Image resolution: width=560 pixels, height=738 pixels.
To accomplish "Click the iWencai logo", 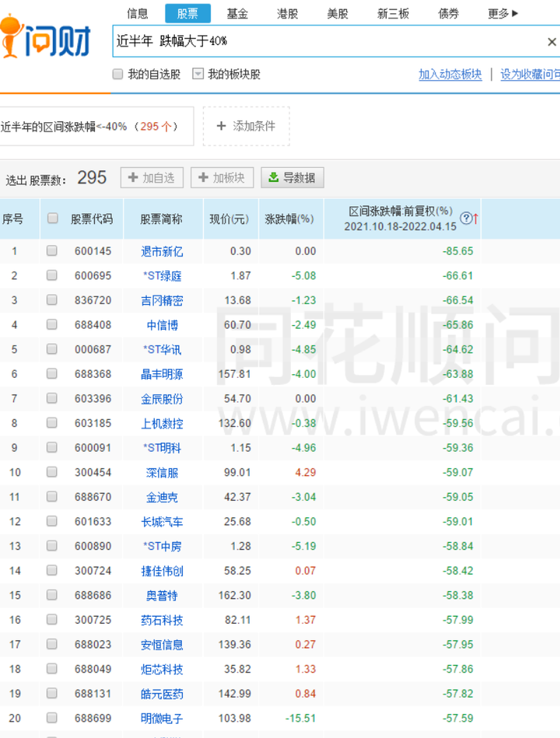I will coord(45,37).
